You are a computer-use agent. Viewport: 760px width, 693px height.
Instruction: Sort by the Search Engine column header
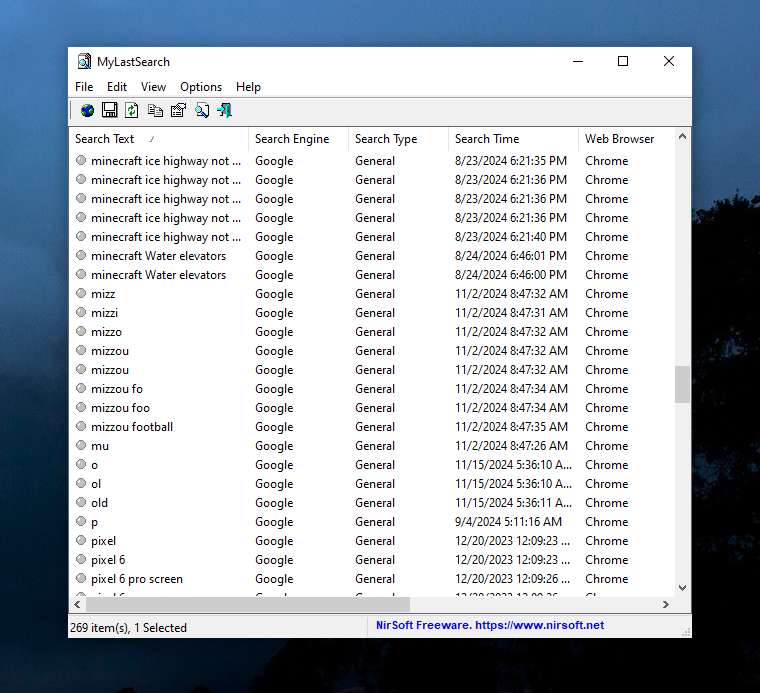tap(298, 139)
